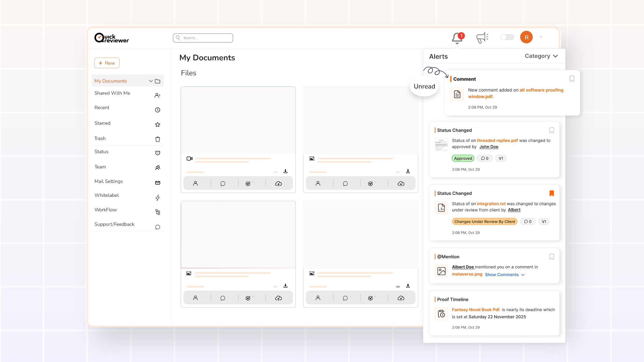Open the first file video thumbnail
Image resolution: width=644 pixels, height=362 pixels.
pyautogui.click(x=238, y=120)
